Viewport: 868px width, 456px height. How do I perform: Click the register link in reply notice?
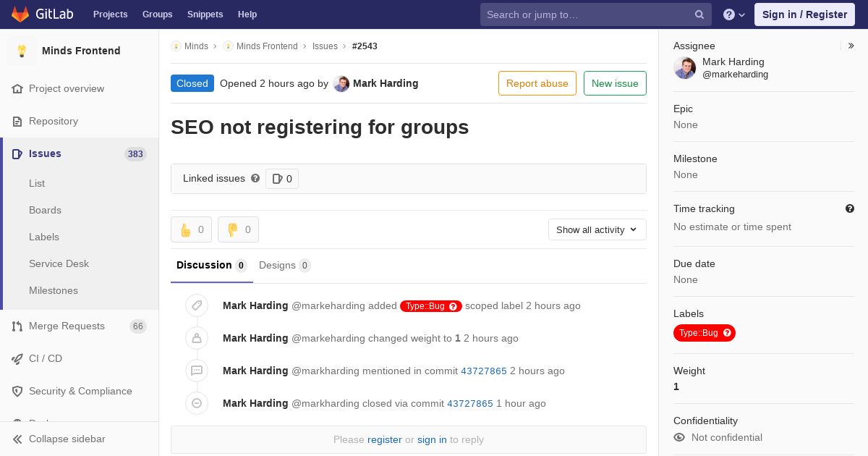click(385, 439)
